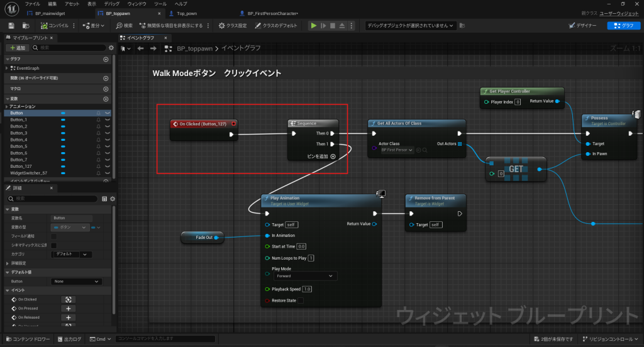Switch to the Designer view

[583, 26]
